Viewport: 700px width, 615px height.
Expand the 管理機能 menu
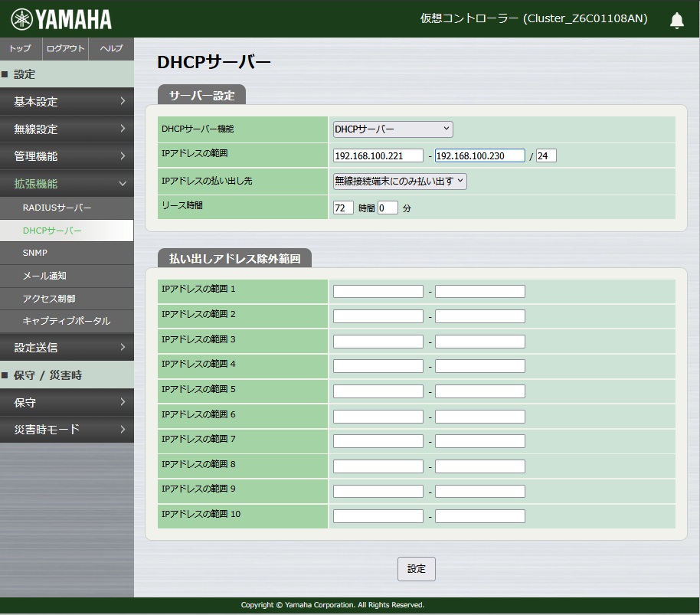67,156
